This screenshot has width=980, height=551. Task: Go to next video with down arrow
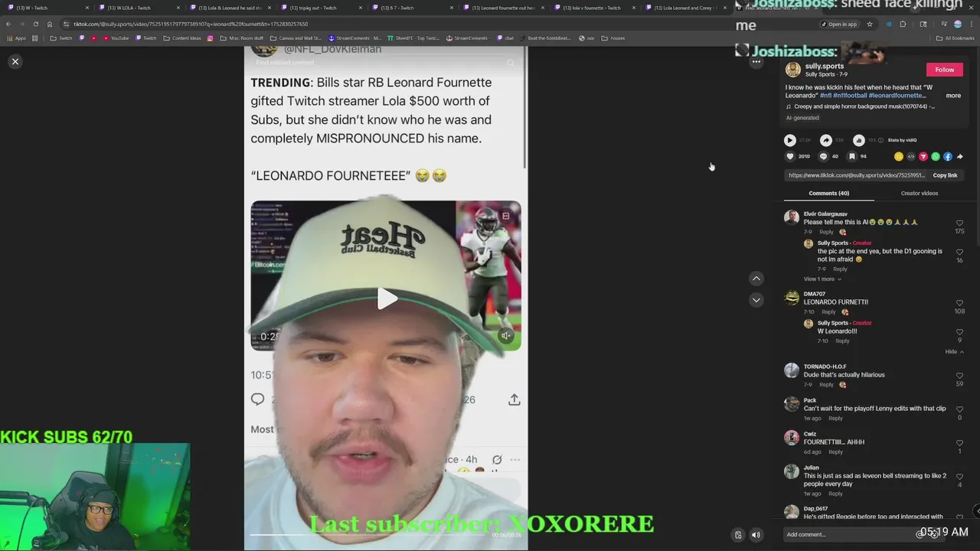point(756,300)
